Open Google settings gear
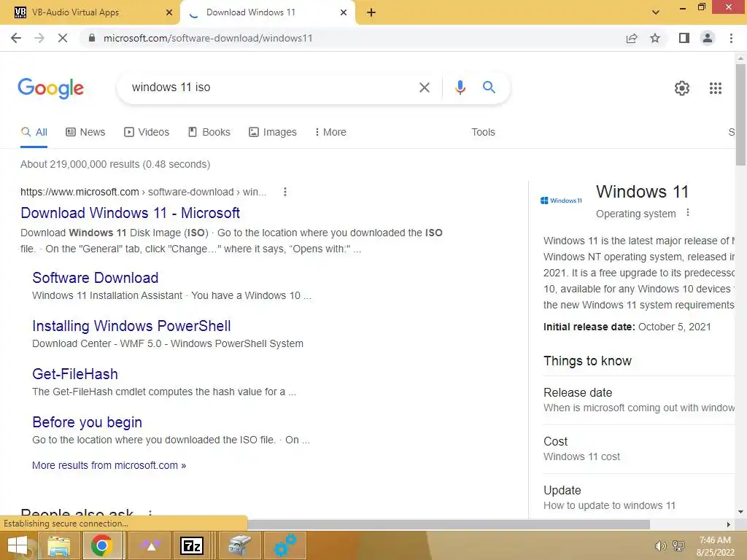 coord(682,88)
